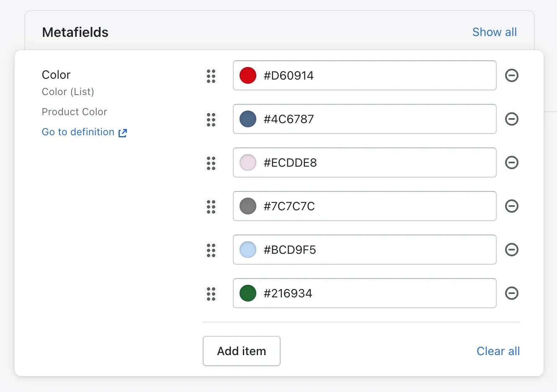Click the #BCD9F5 hex input field
The width and height of the screenshot is (557, 392).
tap(365, 250)
